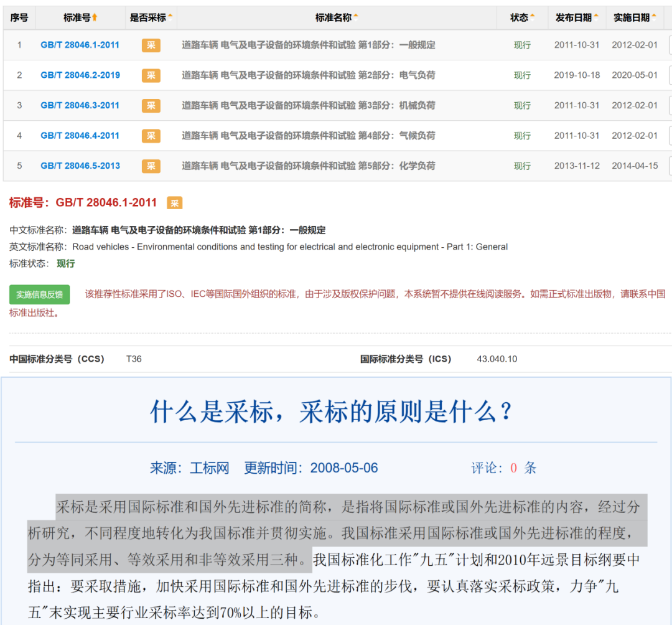Click the 采 badge for GB/T 28046.2-2019
Image resolution: width=672 pixels, height=625 pixels.
point(150,75)
